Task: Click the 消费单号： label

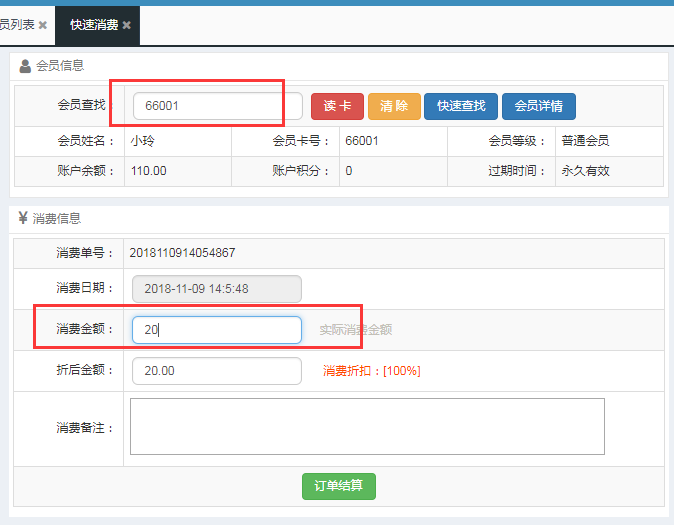Action: (x=84, y=253)
